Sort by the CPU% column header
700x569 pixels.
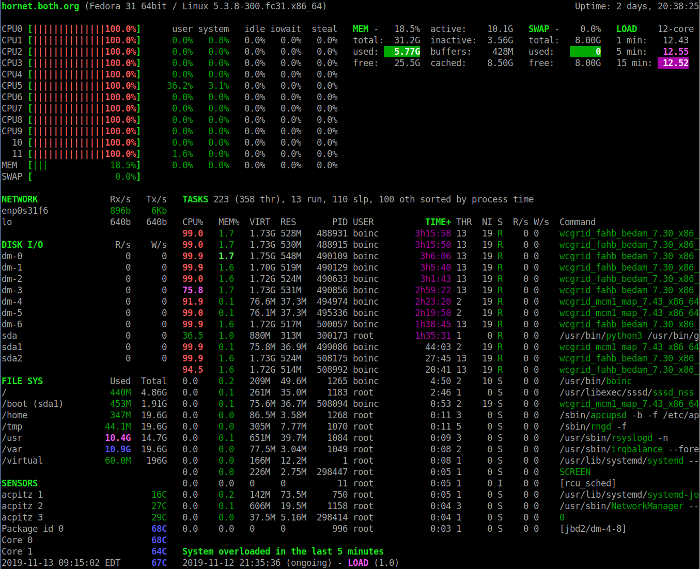point(192,221)
